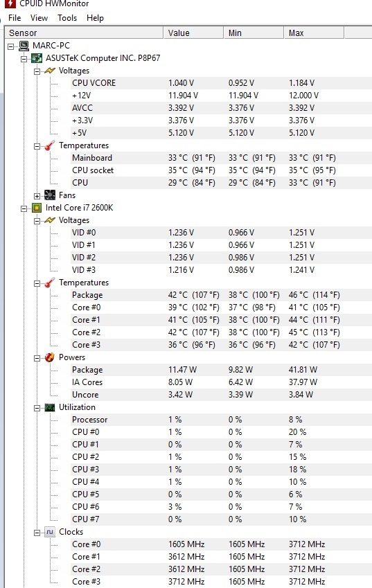This screenshot has width=372, height=588.
Task: Click the Powers flame icon
Action: click(x=49, y=357)
